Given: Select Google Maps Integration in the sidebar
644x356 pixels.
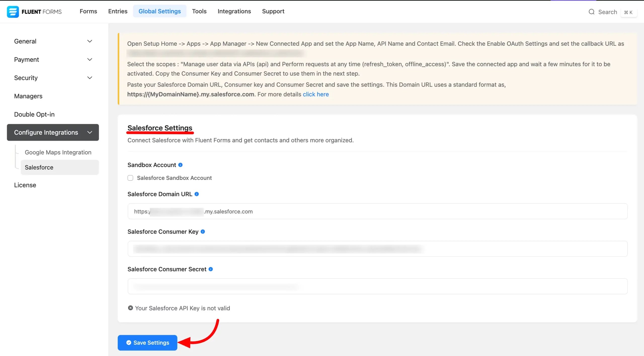Looking at the screenshot, I should point(58,152).
